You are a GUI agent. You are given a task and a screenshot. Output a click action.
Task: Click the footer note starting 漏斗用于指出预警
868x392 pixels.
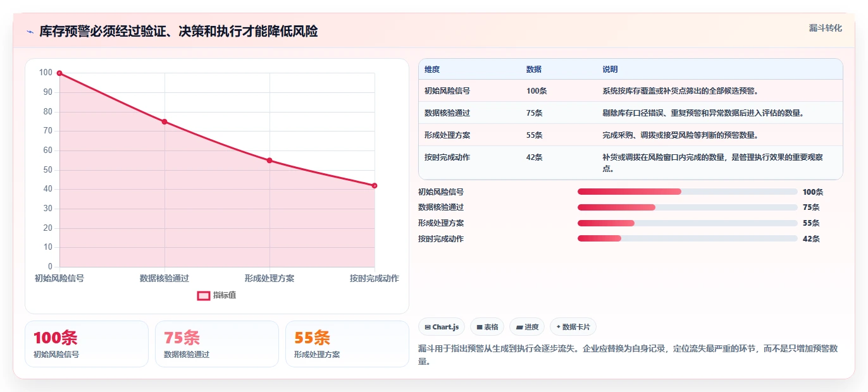[x=628, y=355]
